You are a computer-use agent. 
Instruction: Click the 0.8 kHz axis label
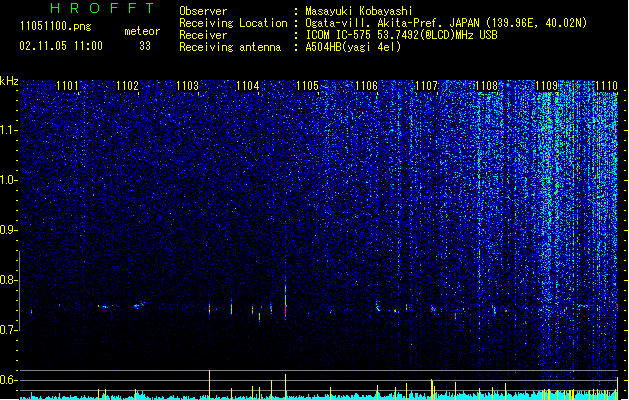pyautogui.click(x=9, y=280)
